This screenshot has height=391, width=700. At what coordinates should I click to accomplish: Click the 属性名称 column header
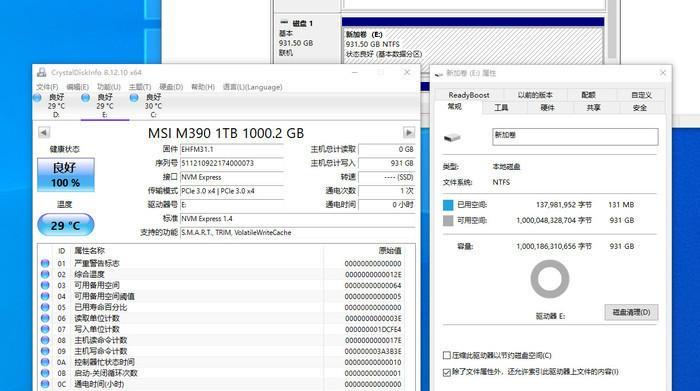click(89, 250)
